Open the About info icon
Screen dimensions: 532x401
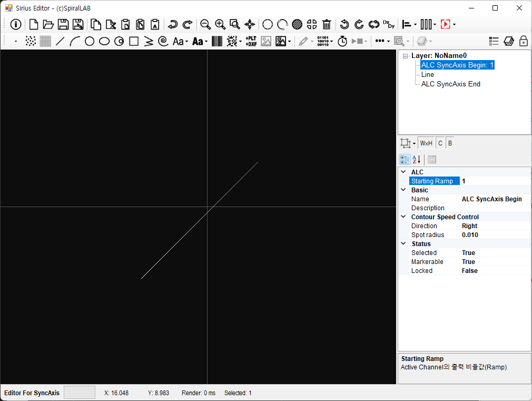pos(16,24)
